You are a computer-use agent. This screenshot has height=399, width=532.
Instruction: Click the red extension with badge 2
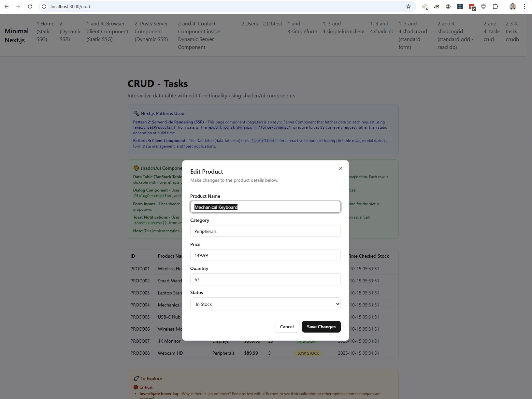pos(471,7)
